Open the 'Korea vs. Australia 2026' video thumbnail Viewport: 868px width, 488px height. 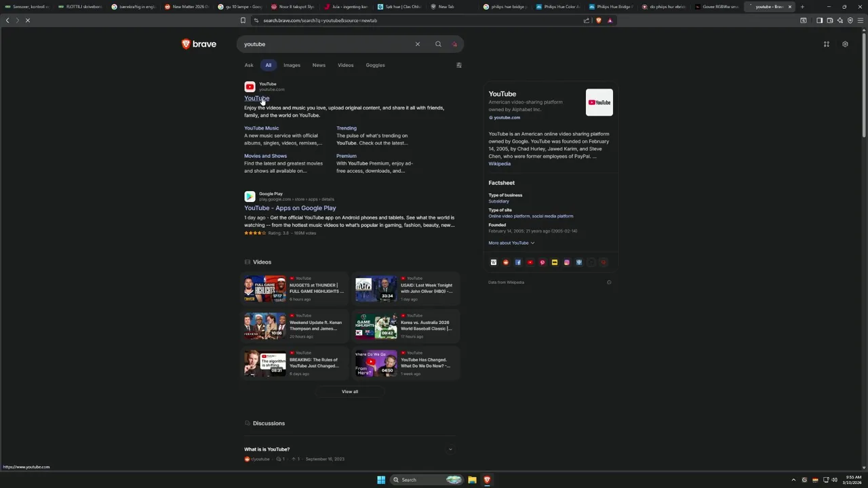[376, 326]
